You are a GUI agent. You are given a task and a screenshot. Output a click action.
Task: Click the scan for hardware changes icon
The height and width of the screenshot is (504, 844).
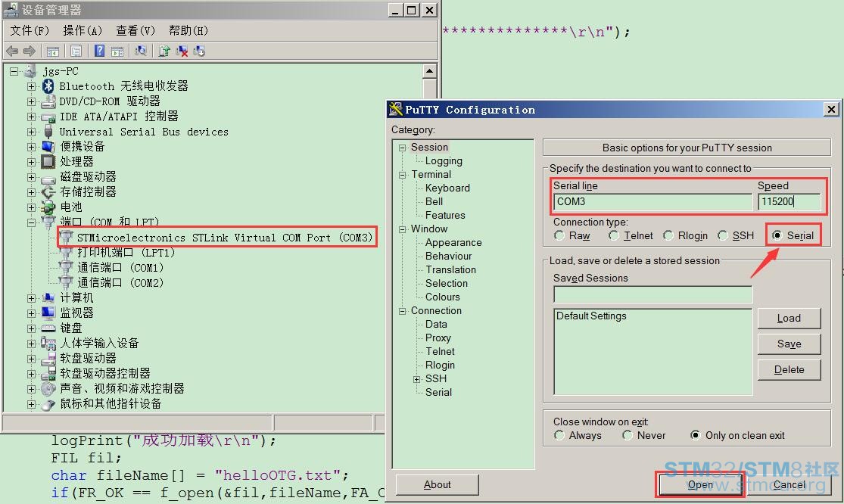coord(141,51)
